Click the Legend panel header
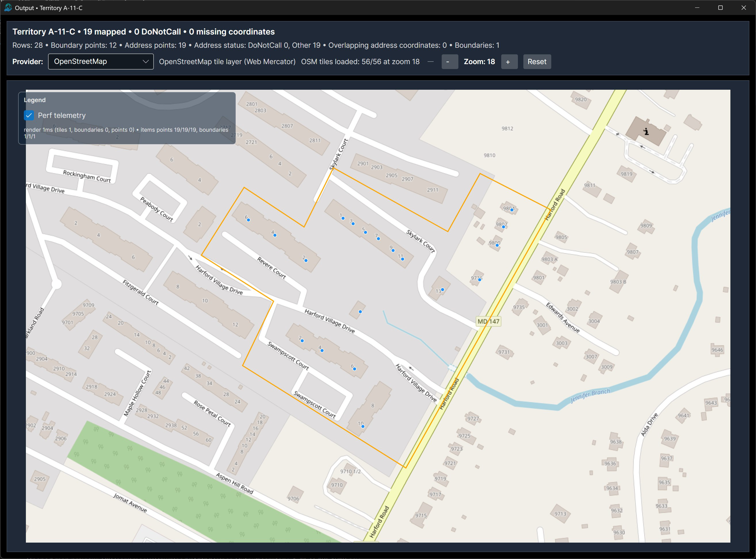This screenshot has width=756, height=559. (35, 100)
